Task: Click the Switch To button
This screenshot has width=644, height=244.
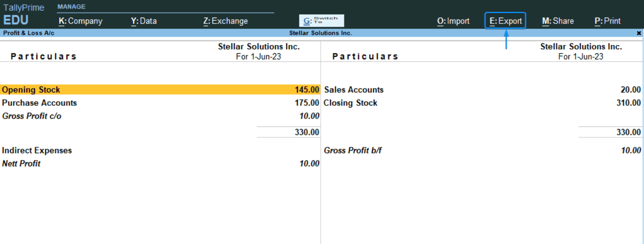Action: click(x=321, y=20)
